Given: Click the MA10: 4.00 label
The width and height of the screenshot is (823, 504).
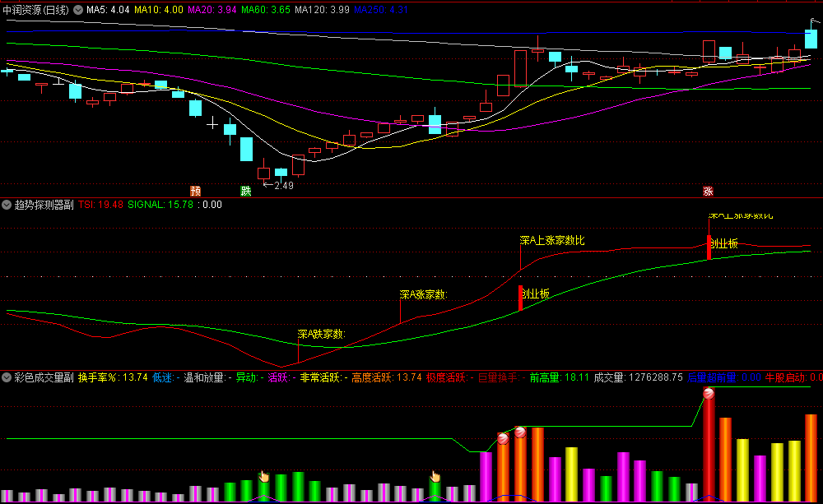Looking at the screenshot, I should tap(159, 10).
